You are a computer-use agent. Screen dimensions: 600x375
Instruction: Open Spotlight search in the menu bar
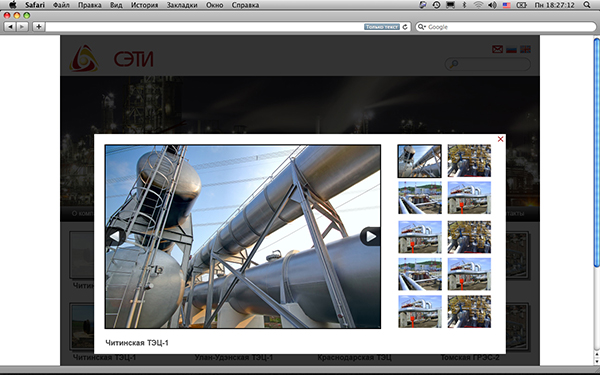coord(587,5)
